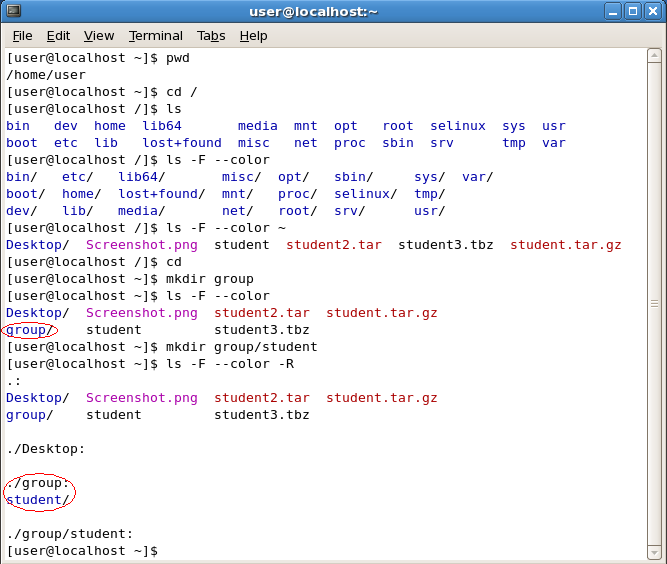
Task: Open the Terminal menu
Action: click(156, 36)
